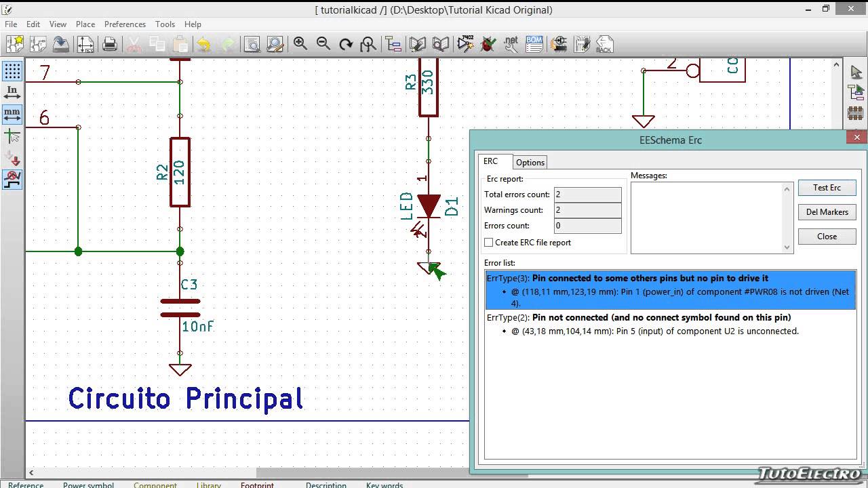
Task: Click the zoom in magnifier icon
Action: 300,44
